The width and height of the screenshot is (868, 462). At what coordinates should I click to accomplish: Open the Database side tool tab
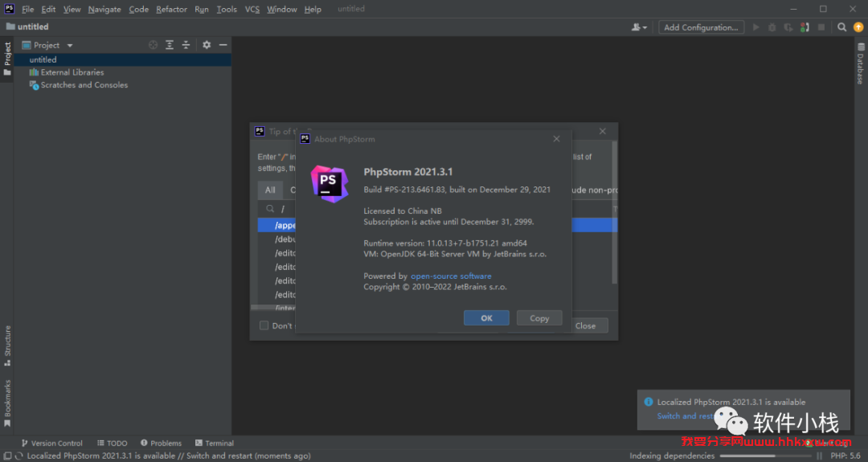(x=860, y=63)
